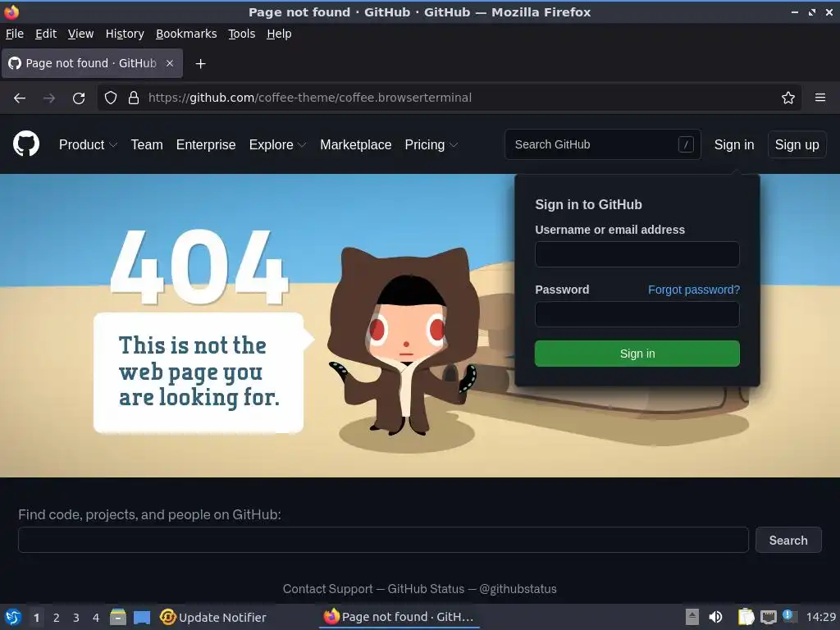Expand the Product dropdown in navigation
The width and height of the screenshot is (840, 630).
(88, 144)
